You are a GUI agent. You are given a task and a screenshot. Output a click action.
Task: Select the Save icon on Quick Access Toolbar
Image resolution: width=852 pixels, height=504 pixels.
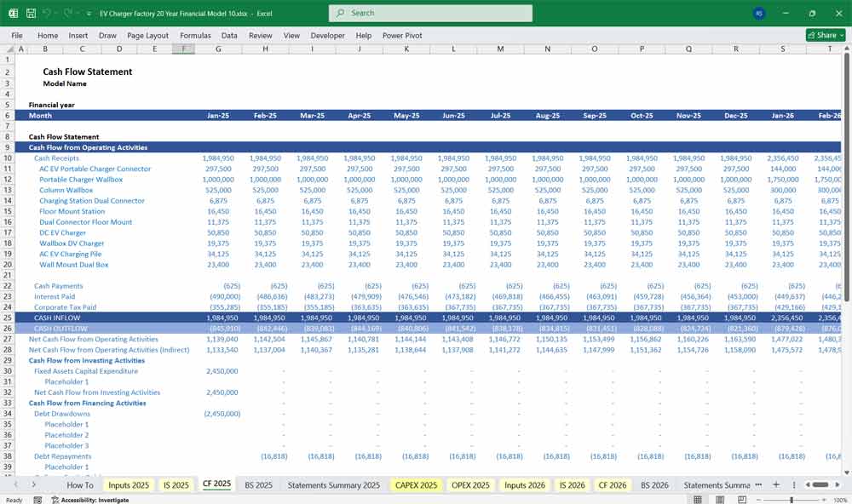[29, 13]
